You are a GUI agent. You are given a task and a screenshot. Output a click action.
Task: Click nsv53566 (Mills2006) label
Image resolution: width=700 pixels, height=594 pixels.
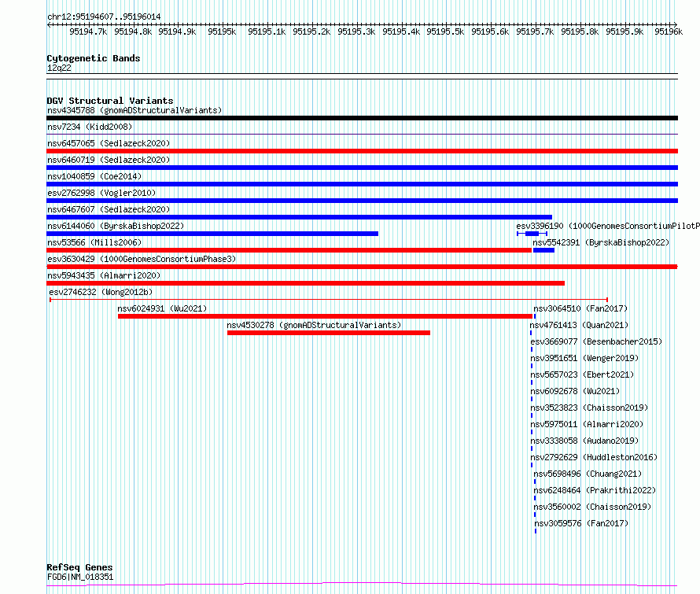(x=94, y=242)
